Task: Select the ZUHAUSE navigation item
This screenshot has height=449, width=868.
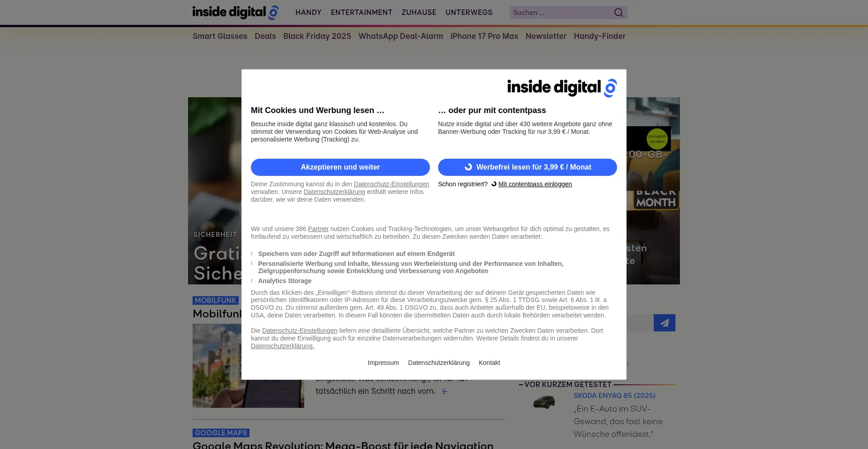Action: click(419, 13)
